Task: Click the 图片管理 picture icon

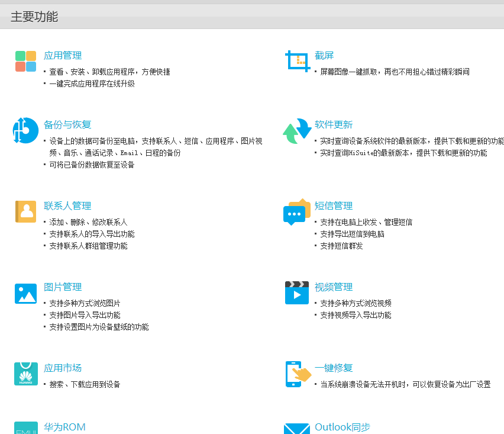Action: (25, 294)
